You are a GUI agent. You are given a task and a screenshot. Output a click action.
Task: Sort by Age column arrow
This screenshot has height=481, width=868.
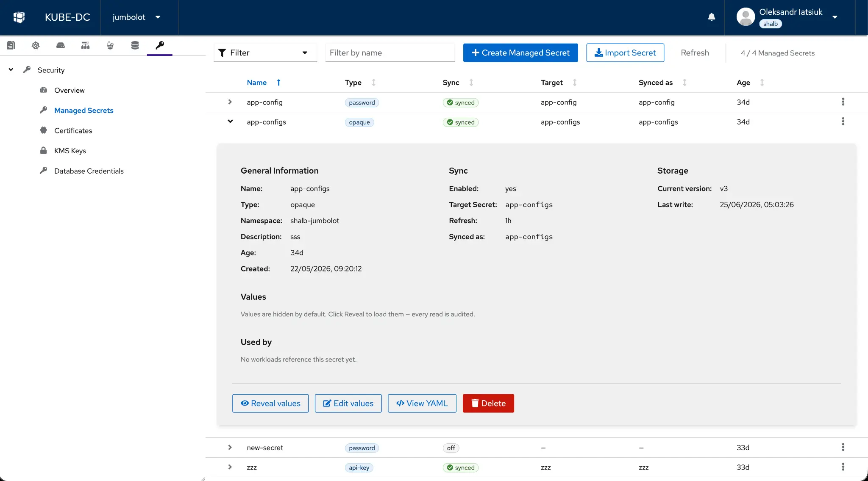click(762, 83)
